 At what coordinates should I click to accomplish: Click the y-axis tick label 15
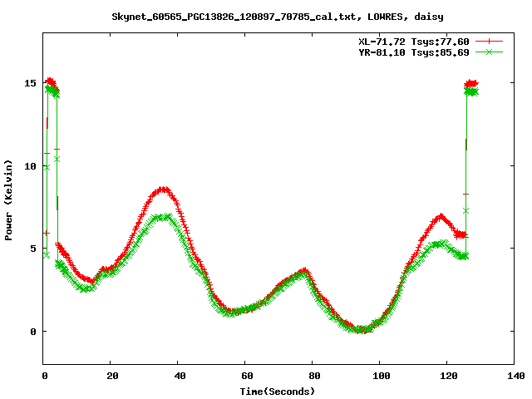pos(30,83)
